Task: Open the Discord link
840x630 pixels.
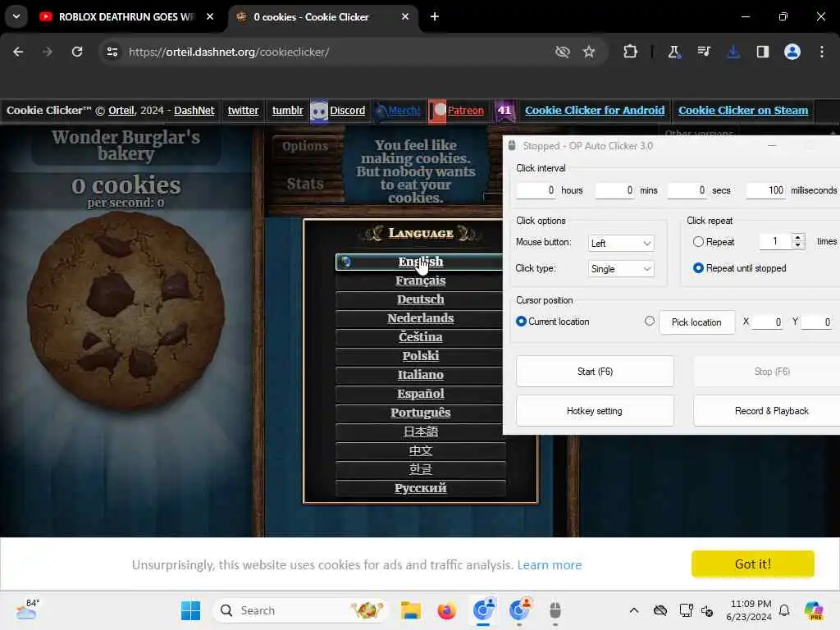Action: [x=347, y=111]
